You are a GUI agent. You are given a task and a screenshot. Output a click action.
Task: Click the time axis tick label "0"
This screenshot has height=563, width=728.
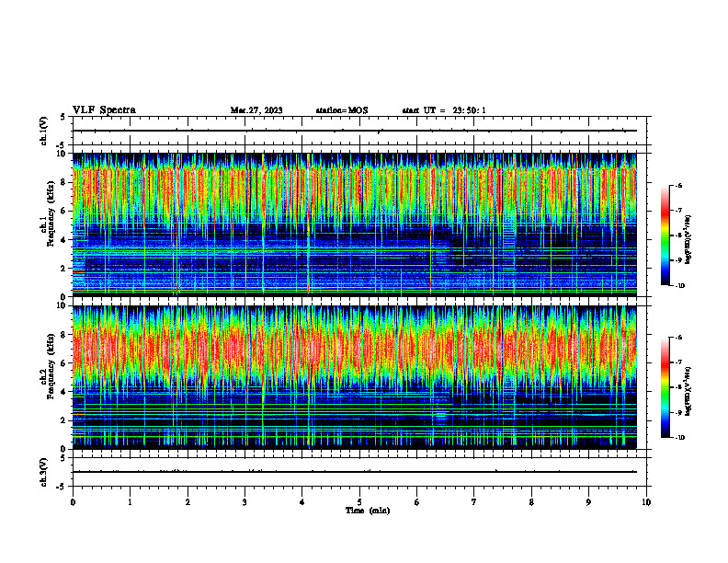(73, 502)
